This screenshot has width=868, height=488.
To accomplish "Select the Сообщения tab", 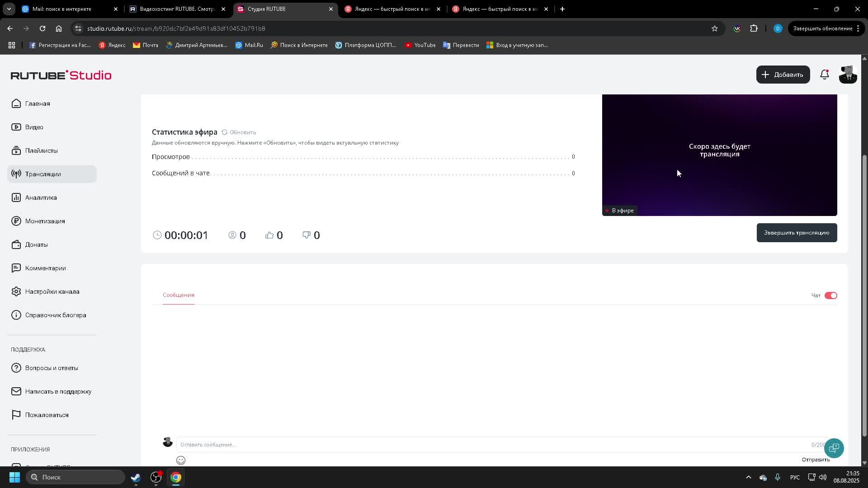I will pos(178,295).
